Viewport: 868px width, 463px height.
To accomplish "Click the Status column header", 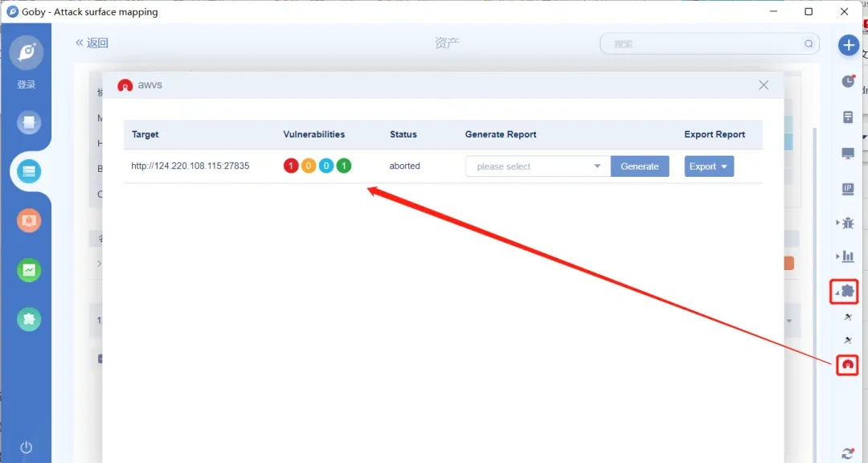I will [403, 134].
